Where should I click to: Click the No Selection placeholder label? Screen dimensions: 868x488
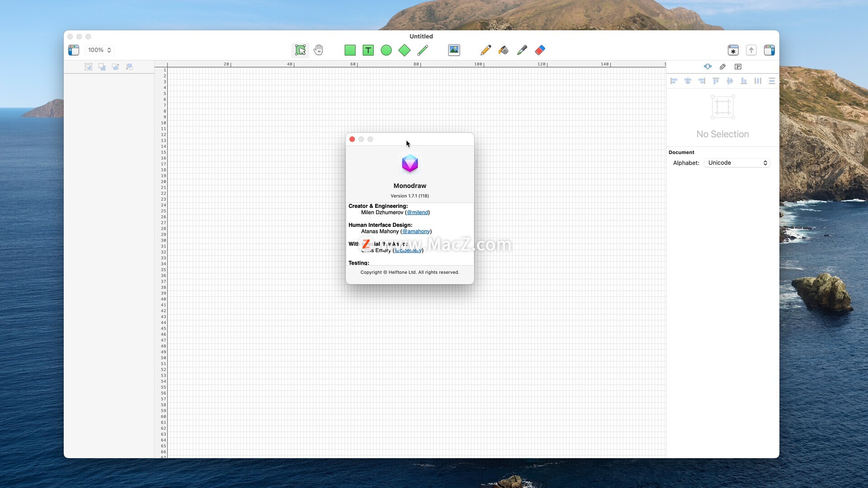[722, 134]
